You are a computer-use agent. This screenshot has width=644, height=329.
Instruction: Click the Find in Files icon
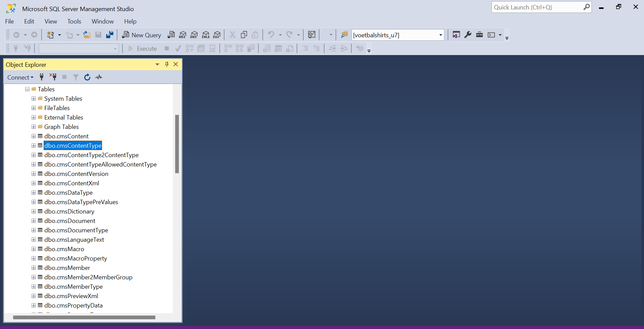coord(344,35)
